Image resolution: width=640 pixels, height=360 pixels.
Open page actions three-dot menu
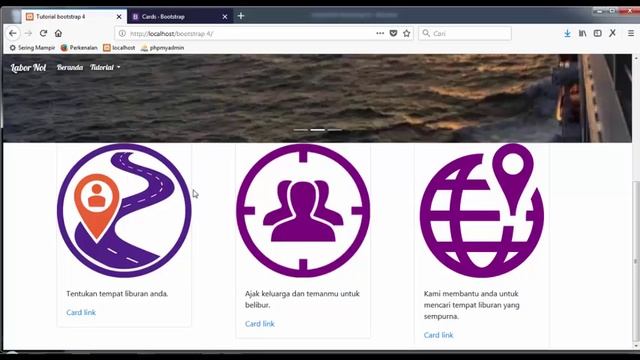380,33
